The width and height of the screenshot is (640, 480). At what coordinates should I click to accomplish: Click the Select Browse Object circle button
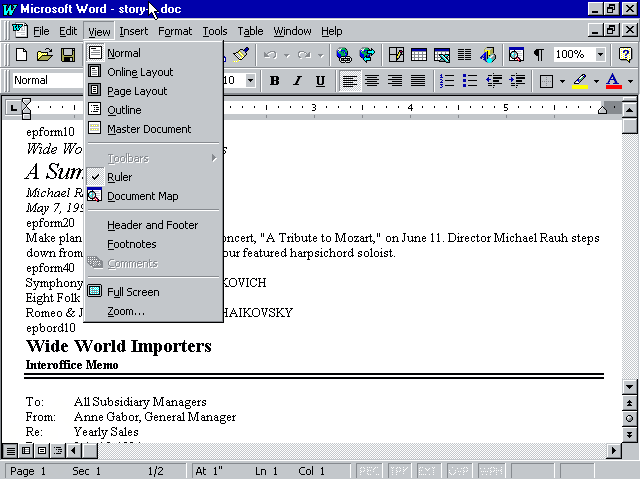click(x=629, y=418)
